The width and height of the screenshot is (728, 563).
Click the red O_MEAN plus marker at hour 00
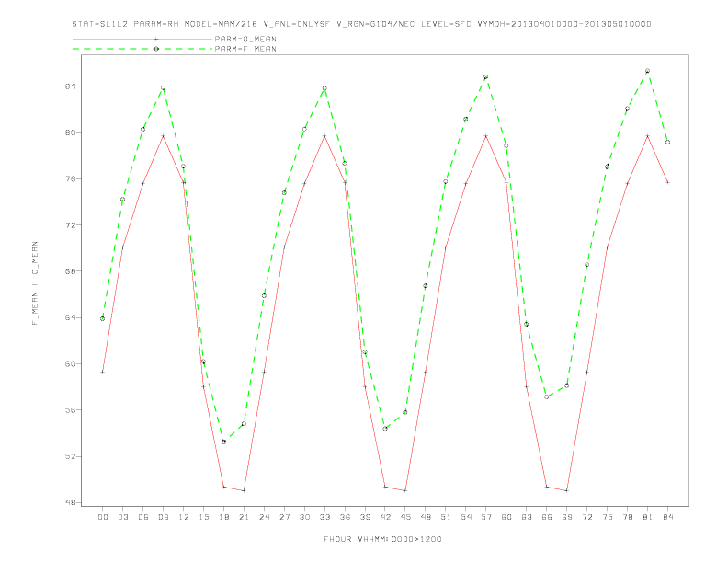tap(103, 372)
